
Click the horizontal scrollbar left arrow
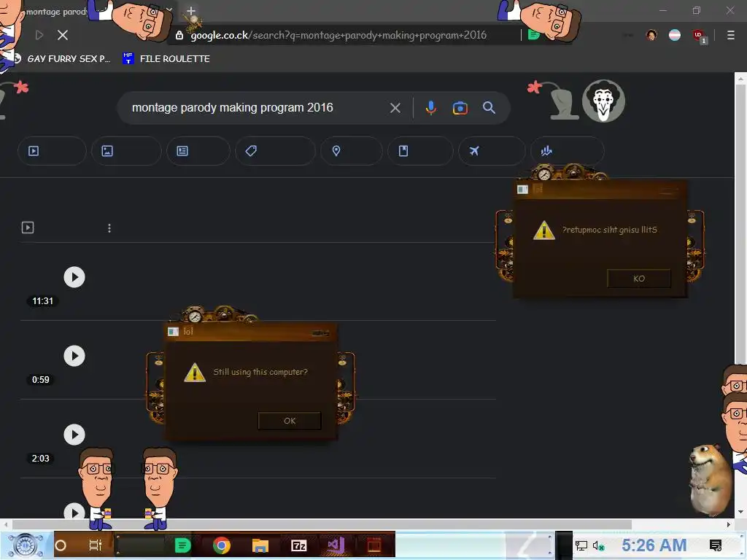[6, 524]
